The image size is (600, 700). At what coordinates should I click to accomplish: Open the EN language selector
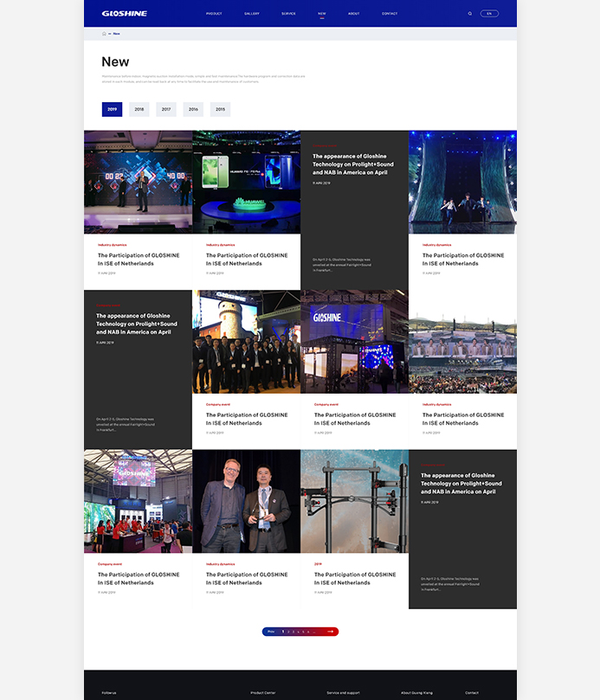click(489, 14)
